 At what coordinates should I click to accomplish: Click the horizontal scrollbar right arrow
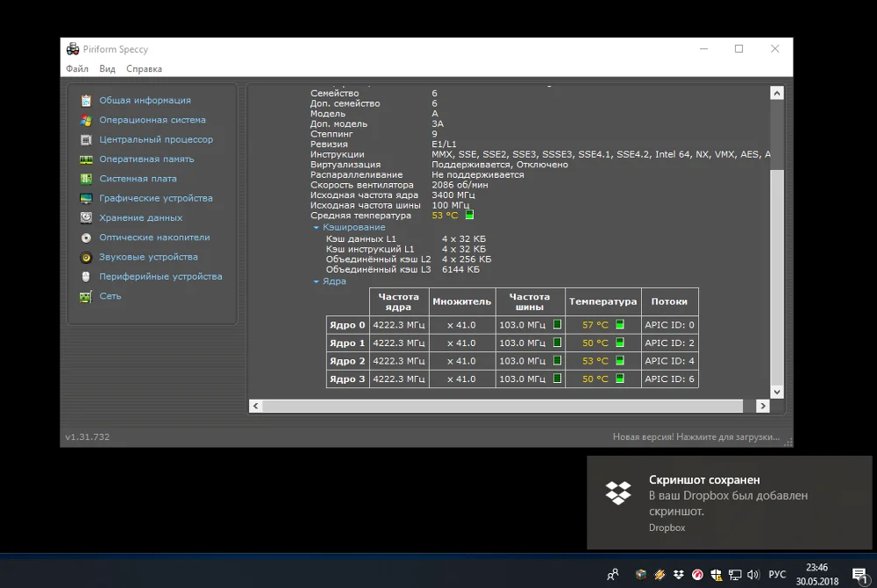pyautogui.click(x=763, y=406)
